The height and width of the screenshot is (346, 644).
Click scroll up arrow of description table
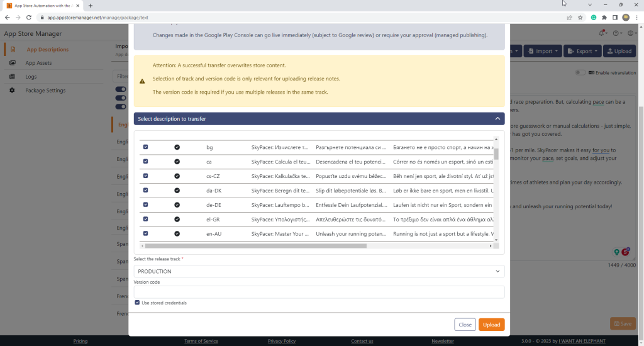point(496,139)
